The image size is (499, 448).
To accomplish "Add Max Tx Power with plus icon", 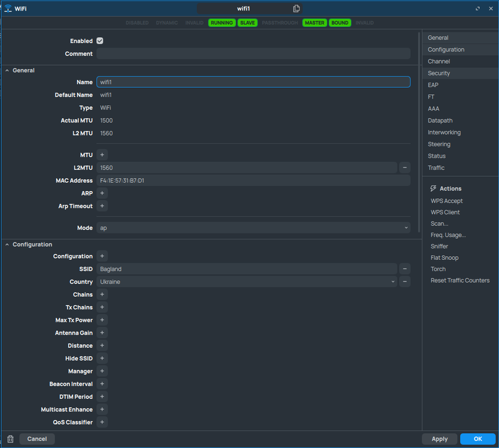I will click(102, 320).
